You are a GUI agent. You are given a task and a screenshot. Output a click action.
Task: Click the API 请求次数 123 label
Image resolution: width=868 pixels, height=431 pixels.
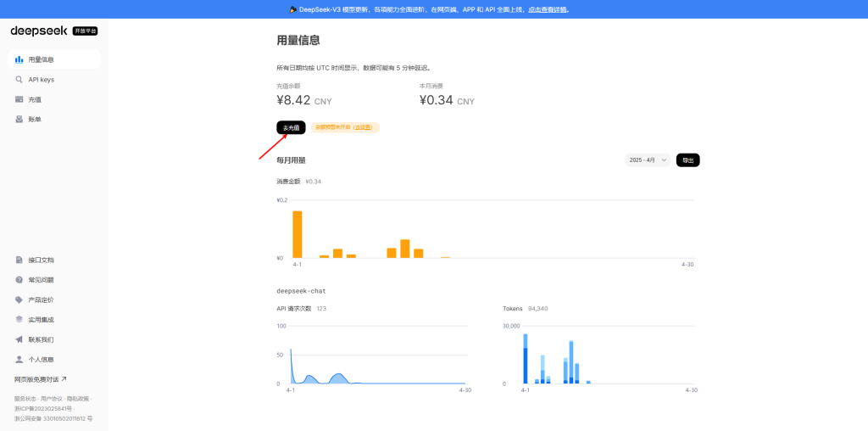[301, 309]
